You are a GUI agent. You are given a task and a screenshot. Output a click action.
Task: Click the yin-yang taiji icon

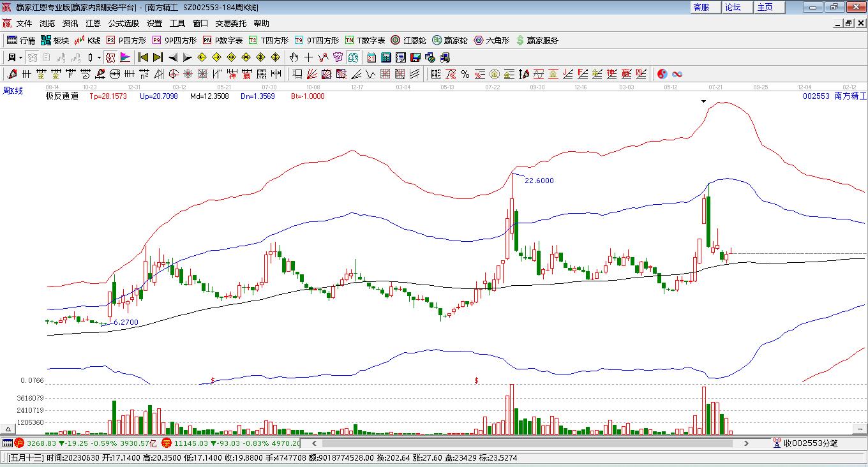click(662, 74)
